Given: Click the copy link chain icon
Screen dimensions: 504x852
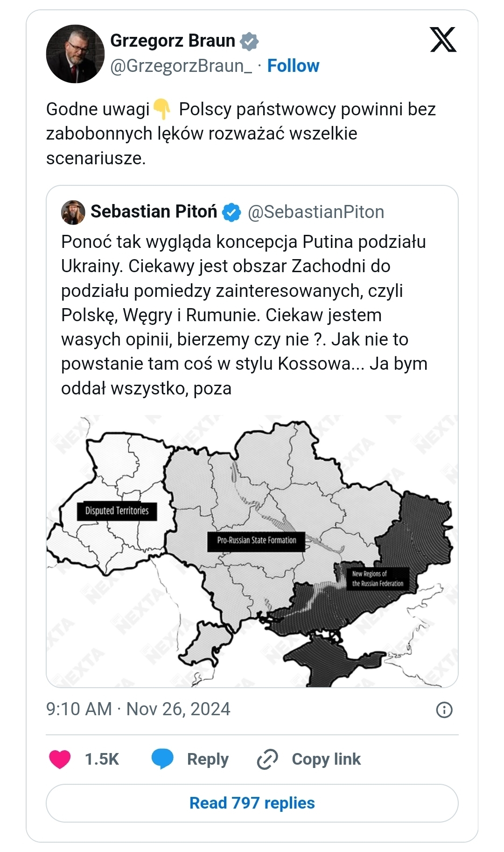Looking at the screenshot, I should coord(267,759).
